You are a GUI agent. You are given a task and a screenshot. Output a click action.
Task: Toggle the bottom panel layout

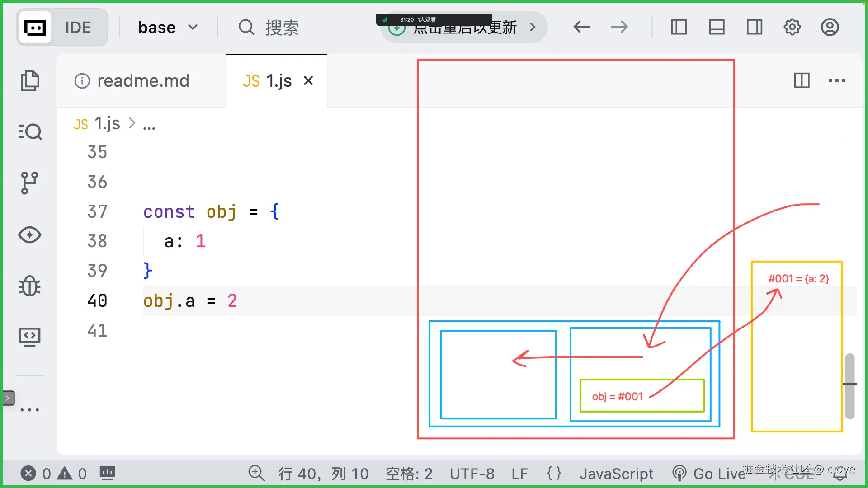tap(717, 27)
